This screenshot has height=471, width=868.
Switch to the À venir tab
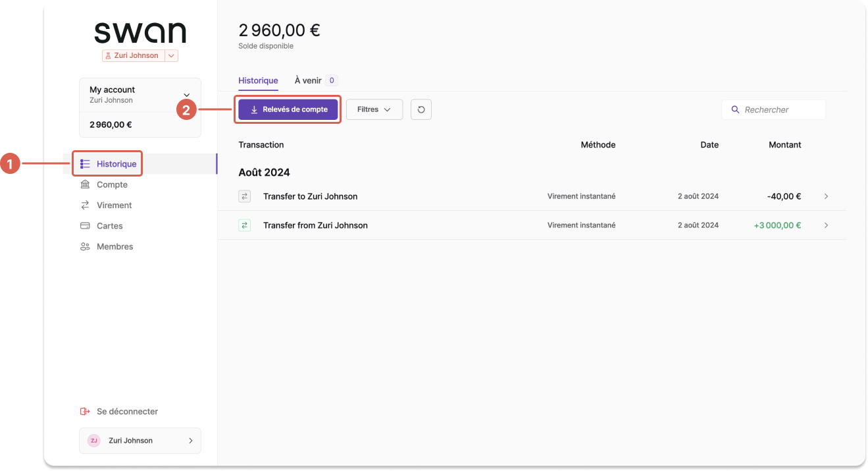coord(308,80)
